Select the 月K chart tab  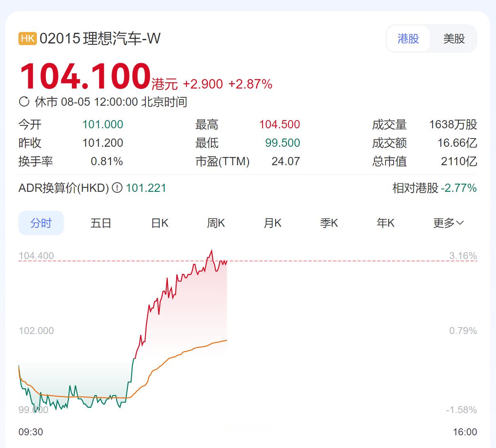[273, 223]
